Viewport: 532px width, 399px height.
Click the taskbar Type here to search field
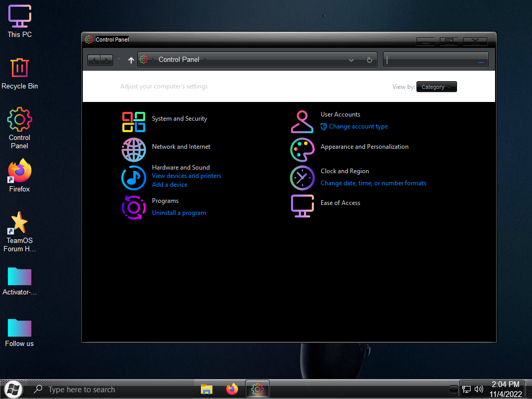112,390
